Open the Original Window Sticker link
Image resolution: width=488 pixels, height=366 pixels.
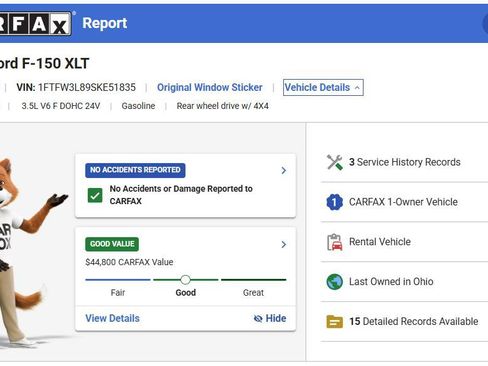pos(210,87)
